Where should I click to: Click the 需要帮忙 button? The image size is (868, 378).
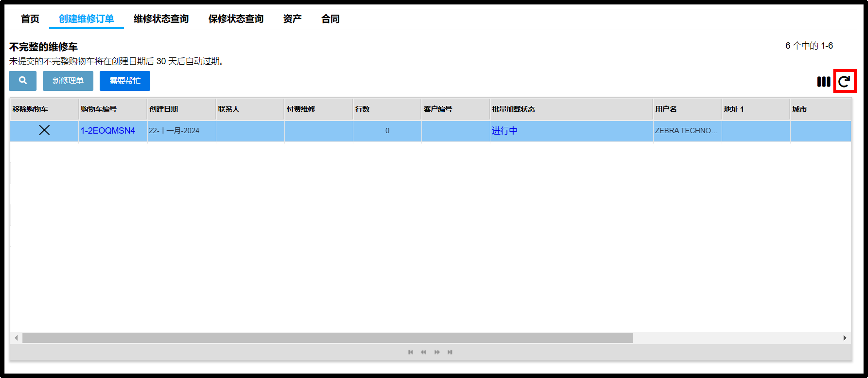pyautogui.click(x=125, y=81)
